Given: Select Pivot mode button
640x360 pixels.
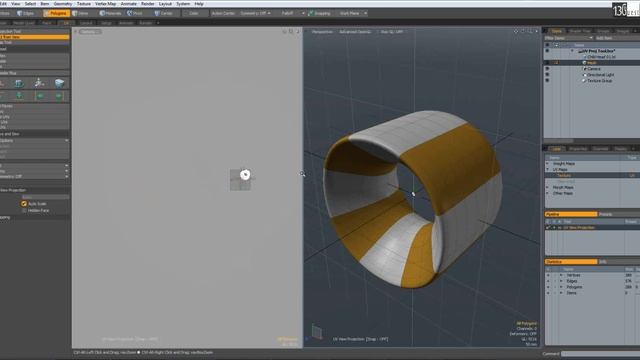Looking at the screenshot, I should [x=135, y=13].
